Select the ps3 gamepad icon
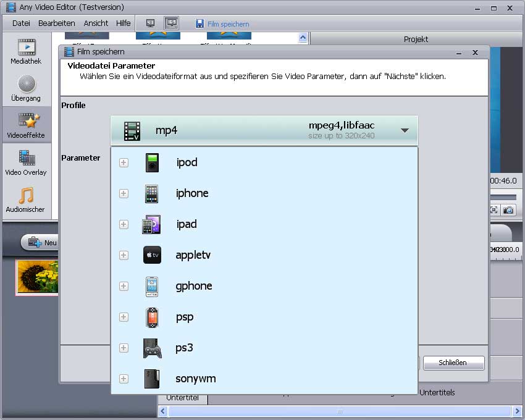Screen dimensions: 525x420 click(152, 348)
